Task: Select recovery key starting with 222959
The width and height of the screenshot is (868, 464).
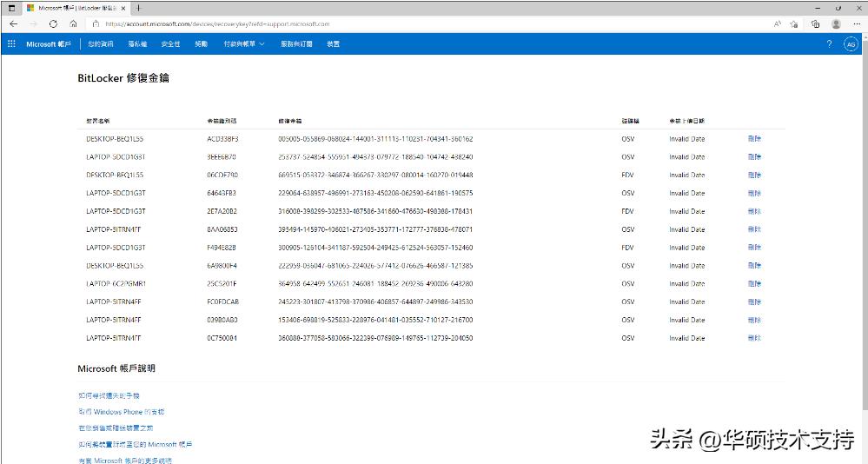Action: point(375,266)
